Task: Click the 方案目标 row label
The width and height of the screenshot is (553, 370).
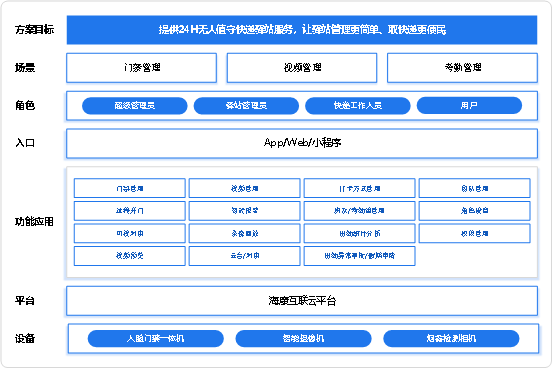Action: [34, 30]
